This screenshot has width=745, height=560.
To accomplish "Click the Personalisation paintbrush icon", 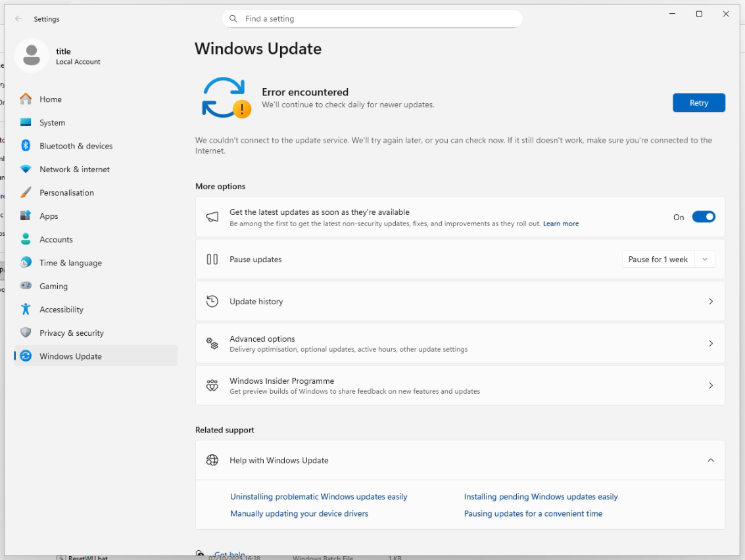I will (26, 193).
